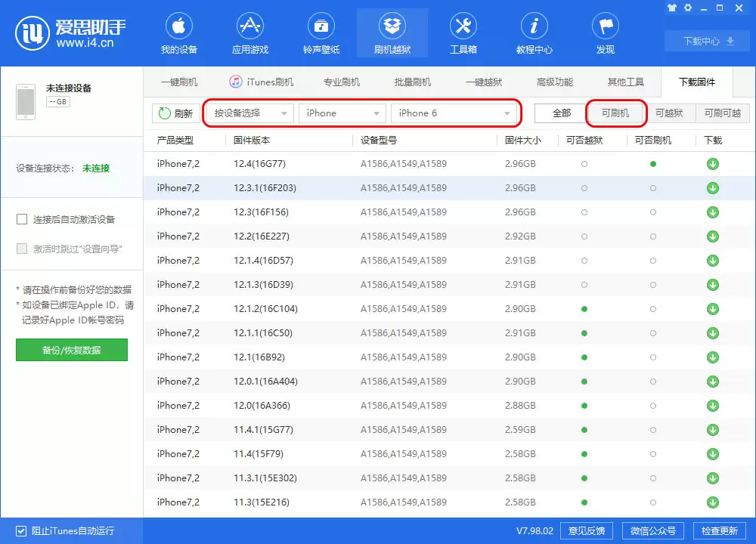Switch to 其他工具 tab
Viewport: 756px width, 544px height.
click(x=626, y=82)
